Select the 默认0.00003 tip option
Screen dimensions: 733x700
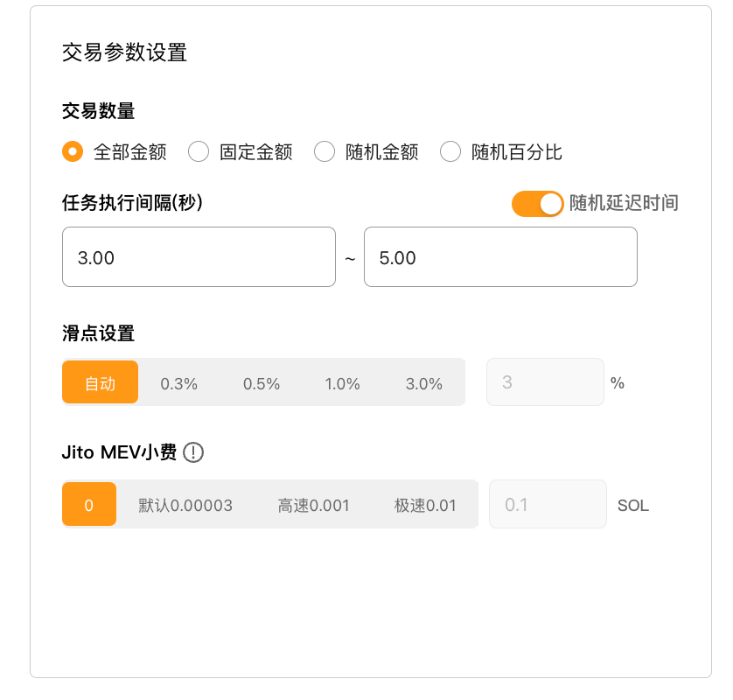pos(185,505)
